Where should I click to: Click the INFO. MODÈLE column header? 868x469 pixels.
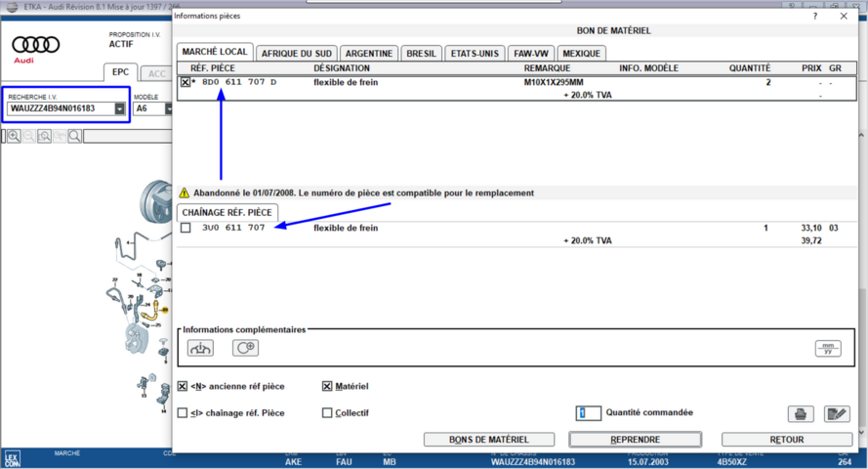click(x=648, y=68)
